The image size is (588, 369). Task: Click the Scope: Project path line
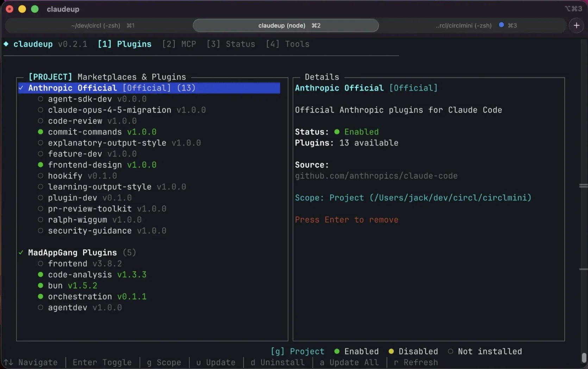click(x=413, y=198)
